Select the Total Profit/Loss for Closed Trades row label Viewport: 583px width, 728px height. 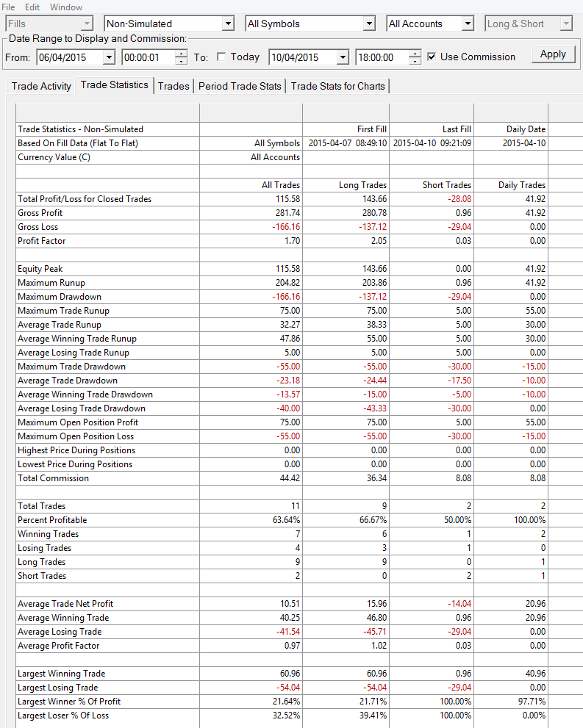(x=85, y=199)
